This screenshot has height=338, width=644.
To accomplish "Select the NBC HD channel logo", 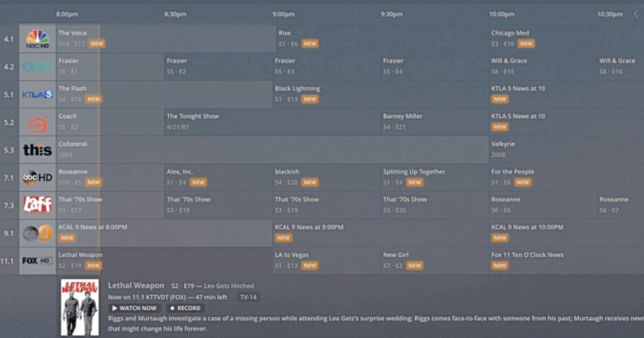I will [x=37, y=39].
